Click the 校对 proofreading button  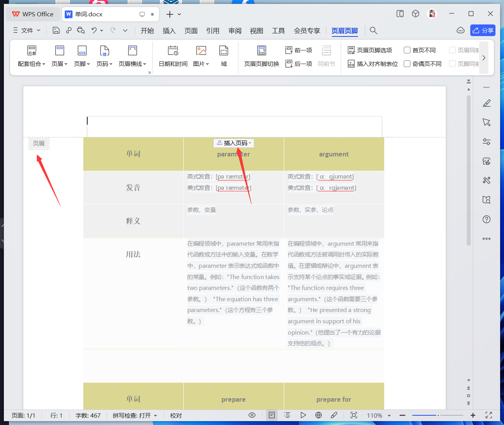[x=176, y=415]
